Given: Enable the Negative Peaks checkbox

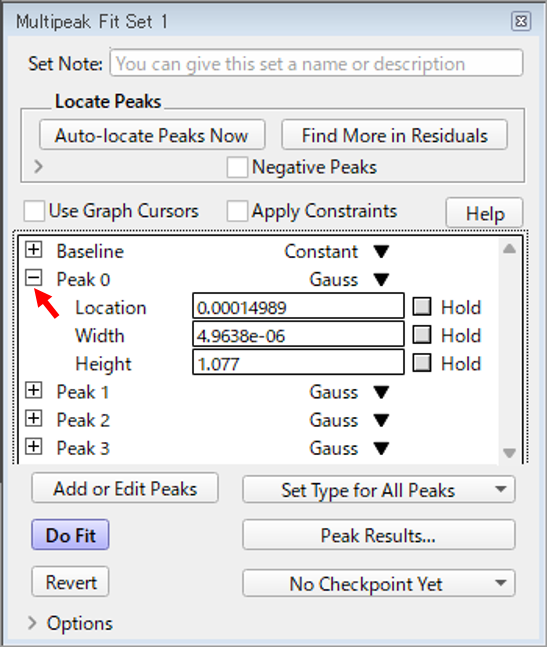Looking at the screenshot, I should [x=237, y=167].
